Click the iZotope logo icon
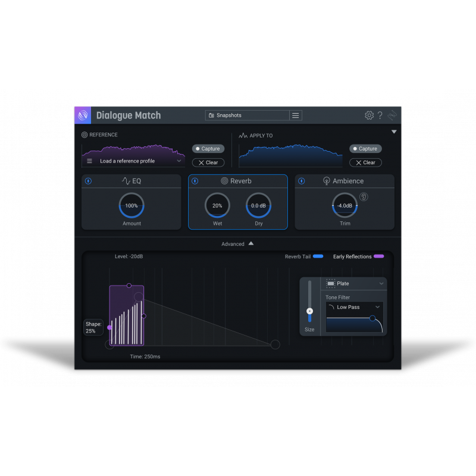 pos(83,115)
